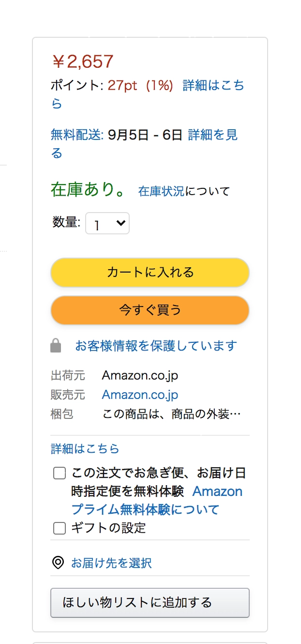Expand the truncated 梱包 packaging text

[172, 414]
